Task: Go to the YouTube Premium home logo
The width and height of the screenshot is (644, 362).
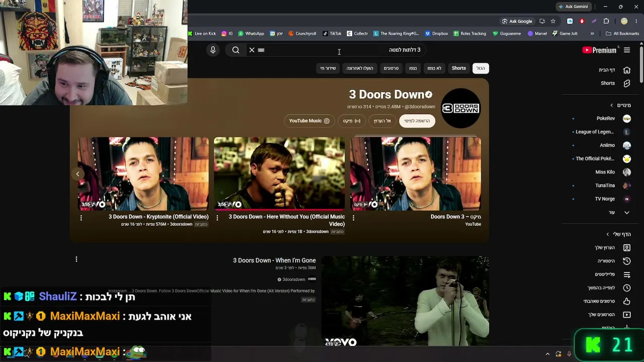Action: pyautogui.click(x=599, y=50)
